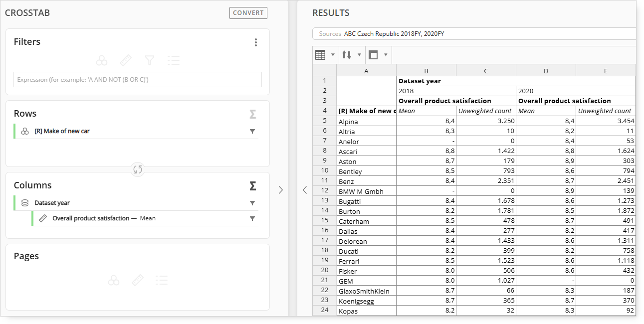Click the filter expression input field
This screenshot has height=324, width=644.
tap(138, 80)
